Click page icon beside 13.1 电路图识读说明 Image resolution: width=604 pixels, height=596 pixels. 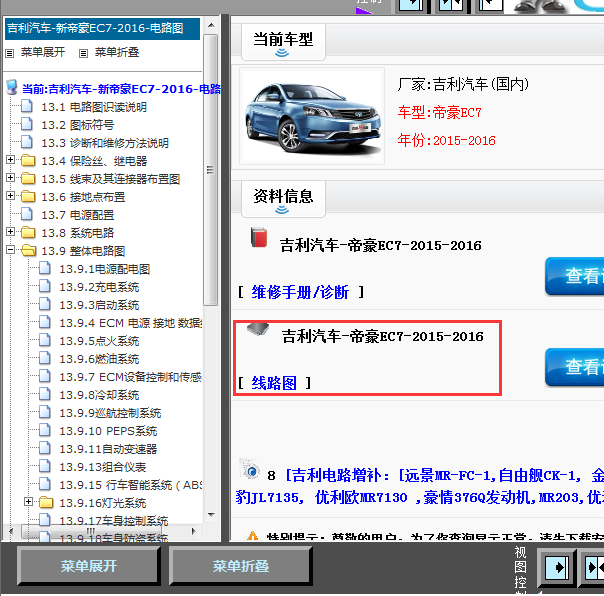(x=27, y=106)
